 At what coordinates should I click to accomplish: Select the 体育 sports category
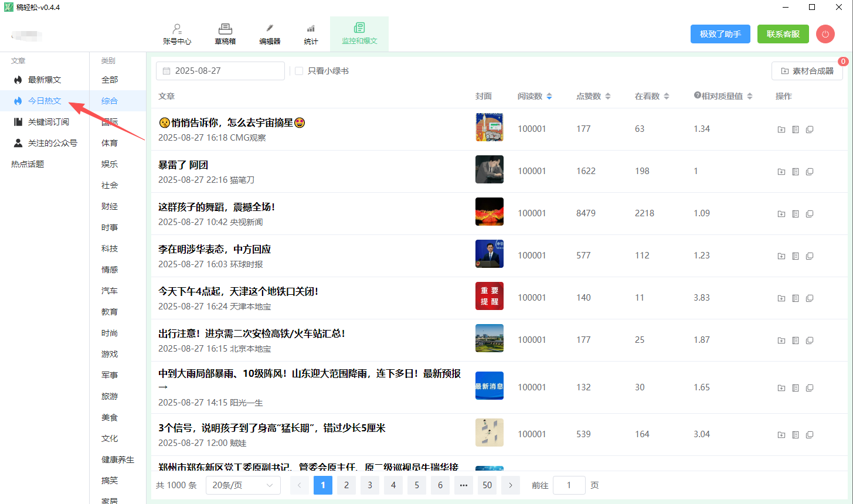[x=110, y=143]
